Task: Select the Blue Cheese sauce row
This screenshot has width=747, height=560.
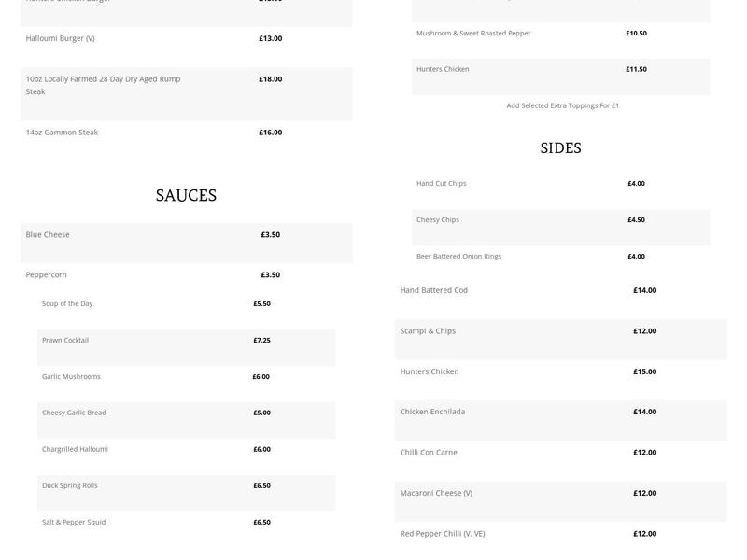Action: pos(48,234)
